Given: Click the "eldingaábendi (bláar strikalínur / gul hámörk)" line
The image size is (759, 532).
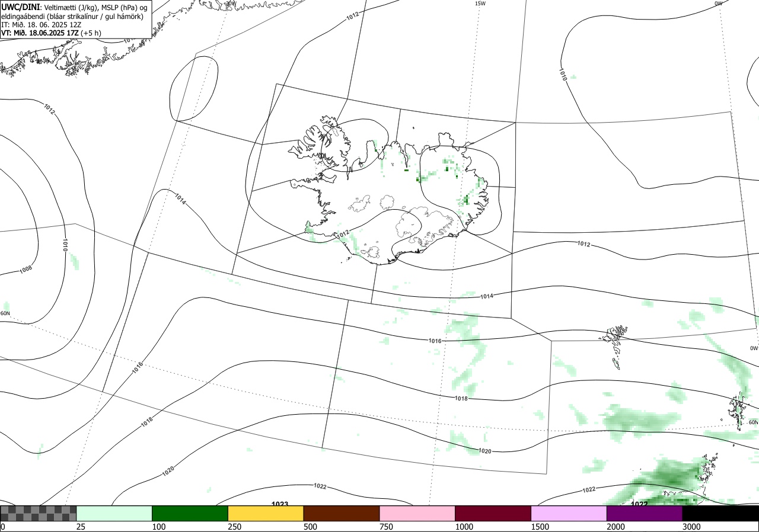Looking at the screenshot, I should tap(72, 16).
